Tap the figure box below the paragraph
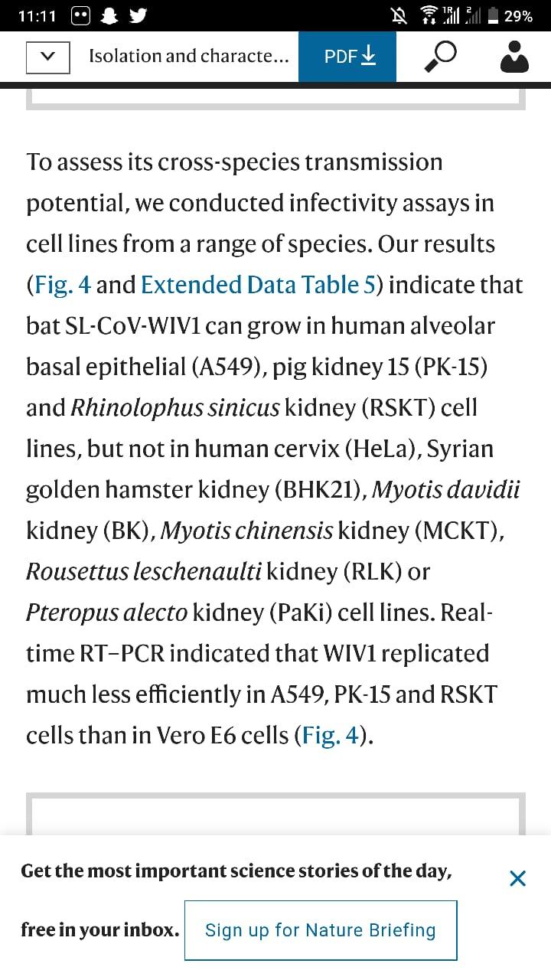The width and height of the screenshot is (551, 980). 275,813
